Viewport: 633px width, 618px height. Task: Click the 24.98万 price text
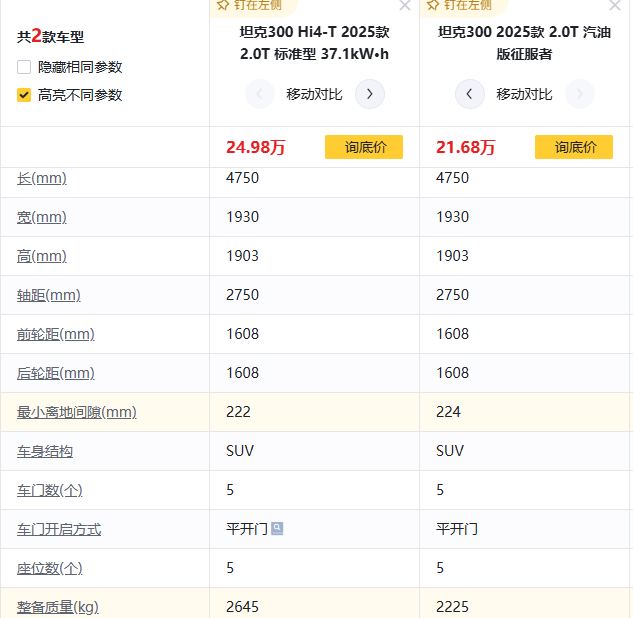pyautogui.click(x=256, y=147)
